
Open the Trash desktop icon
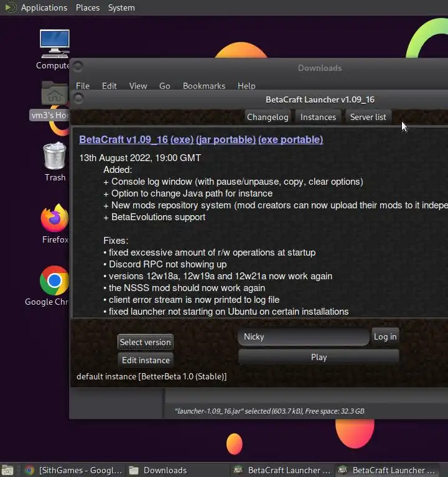coord(55,155)
